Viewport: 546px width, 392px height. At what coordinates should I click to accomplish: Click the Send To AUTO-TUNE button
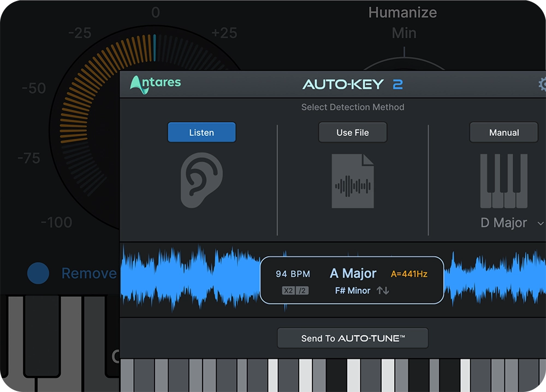[353, 338]
